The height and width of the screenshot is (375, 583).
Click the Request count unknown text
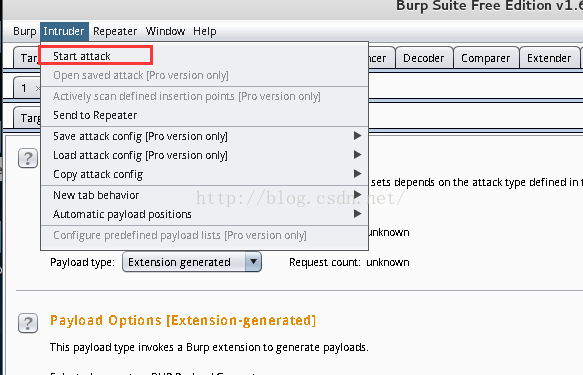coord(349,262)
